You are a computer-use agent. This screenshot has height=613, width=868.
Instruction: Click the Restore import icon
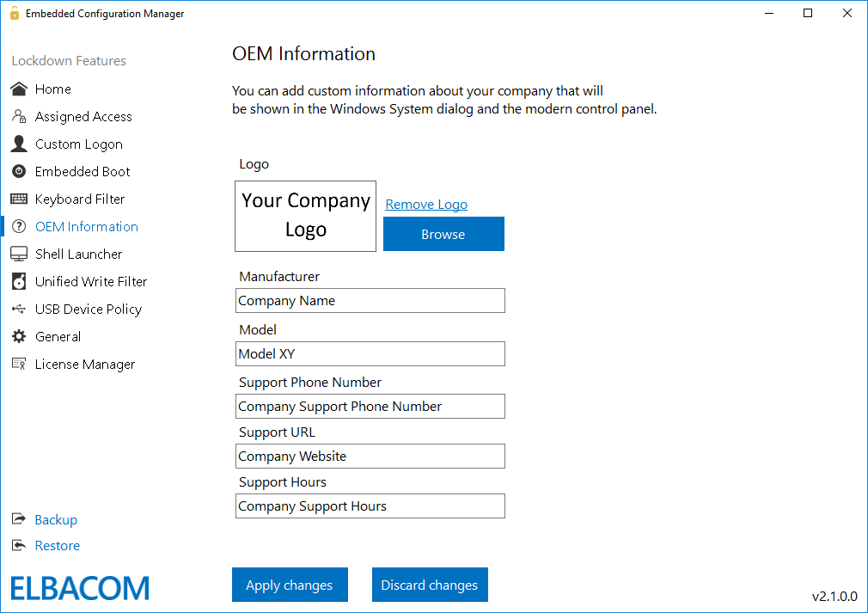18,545
